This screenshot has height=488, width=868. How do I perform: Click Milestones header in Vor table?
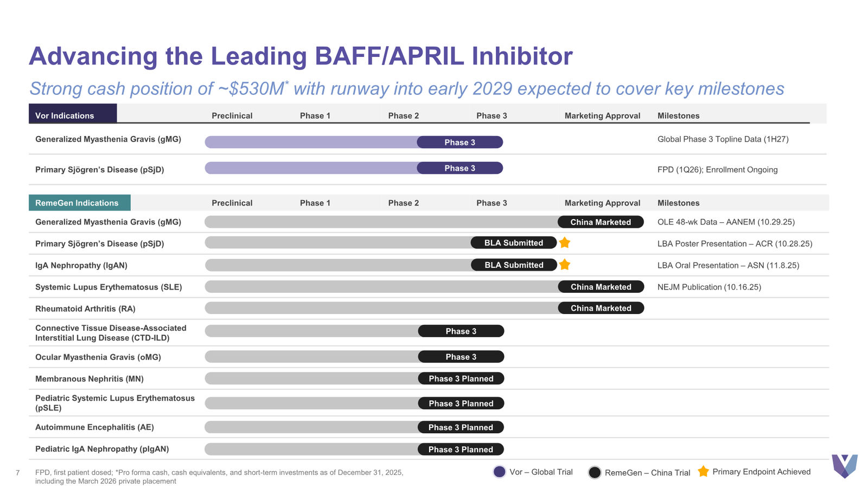coord(679,115)
